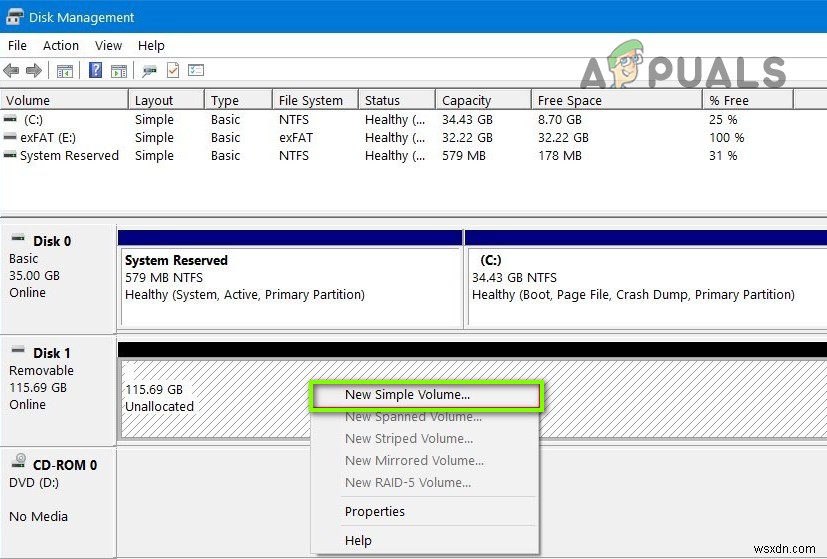Click the 178 MB free space cell
The height and width of the screenshot is (559, 827).
point(560,156)
